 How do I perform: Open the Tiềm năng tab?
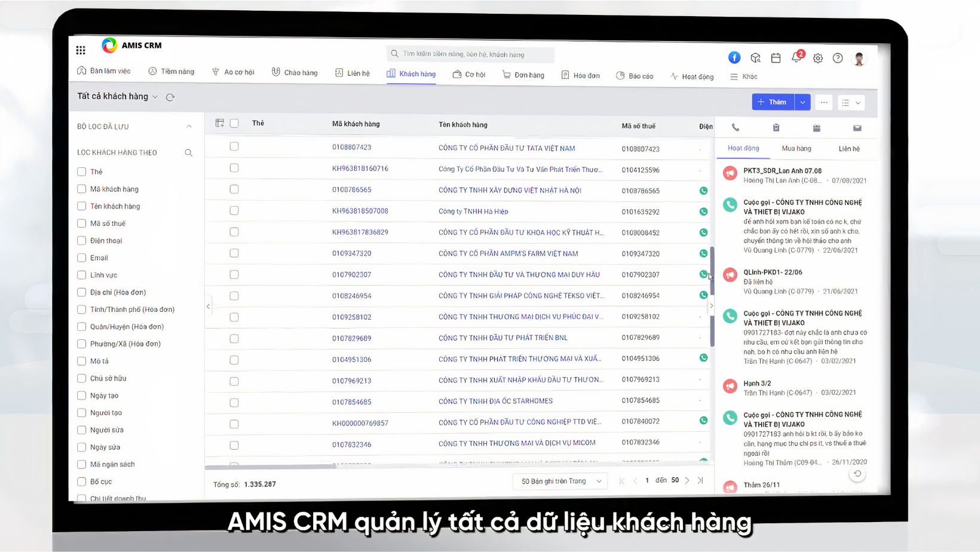(x=171, y=71)
